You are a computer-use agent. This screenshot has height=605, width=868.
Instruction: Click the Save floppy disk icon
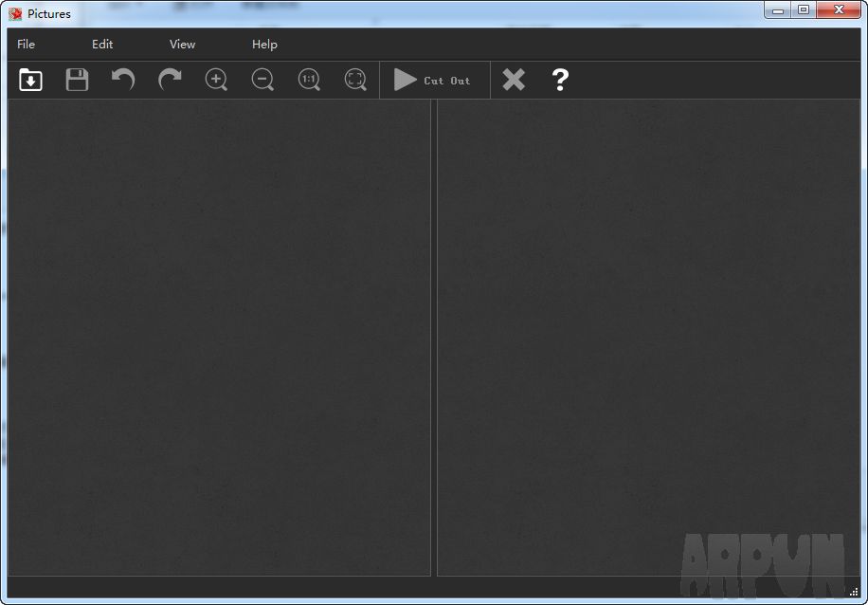click(77, 81)
